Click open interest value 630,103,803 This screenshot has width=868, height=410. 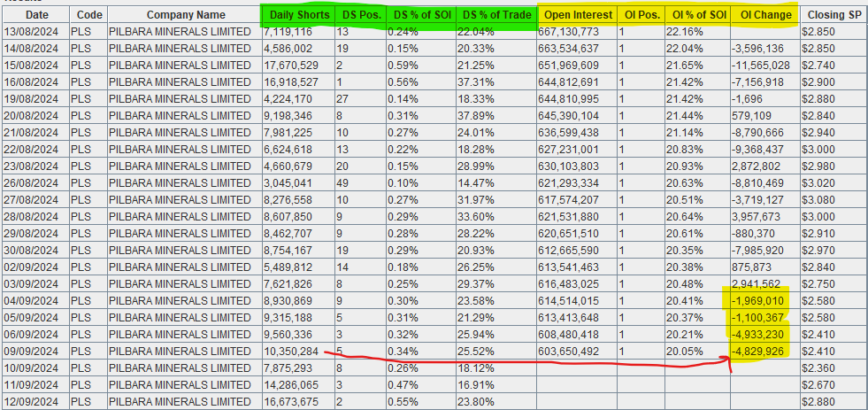click(569, 166)
